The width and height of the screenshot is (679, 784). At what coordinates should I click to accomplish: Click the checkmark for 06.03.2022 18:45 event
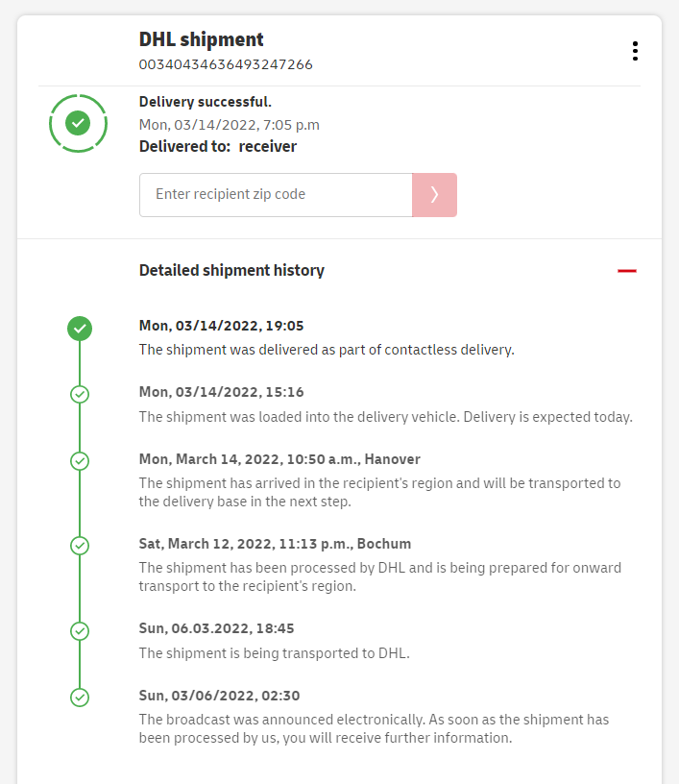coord(80,631)
